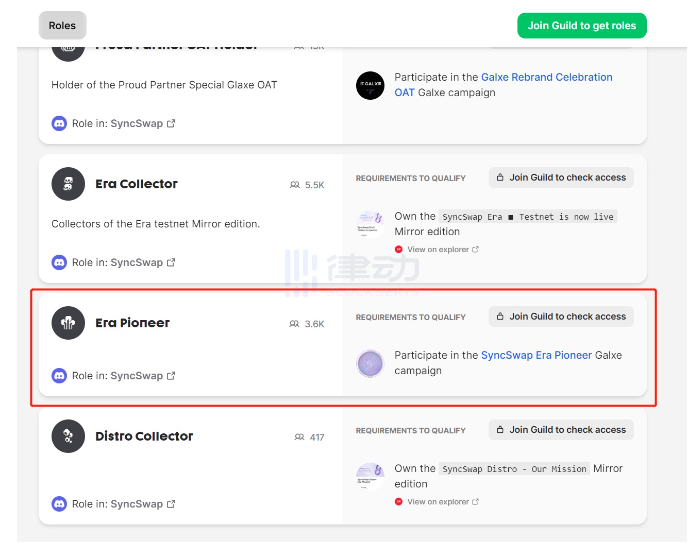Click Join Guild to check access for Era Pioneer
The height and width of the screenshot is (546, 699).
(x=561, y=316)
